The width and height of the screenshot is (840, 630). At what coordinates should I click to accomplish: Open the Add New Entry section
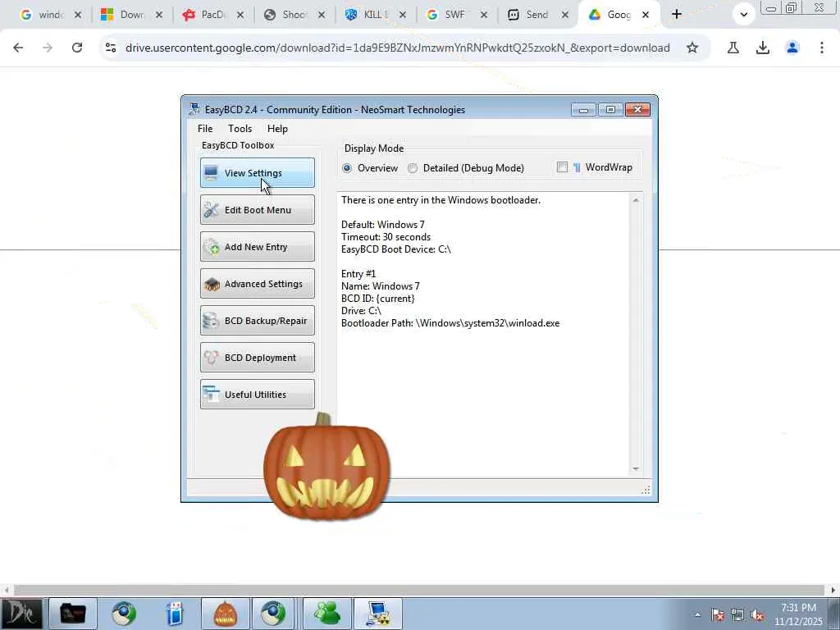pos(257,246)
